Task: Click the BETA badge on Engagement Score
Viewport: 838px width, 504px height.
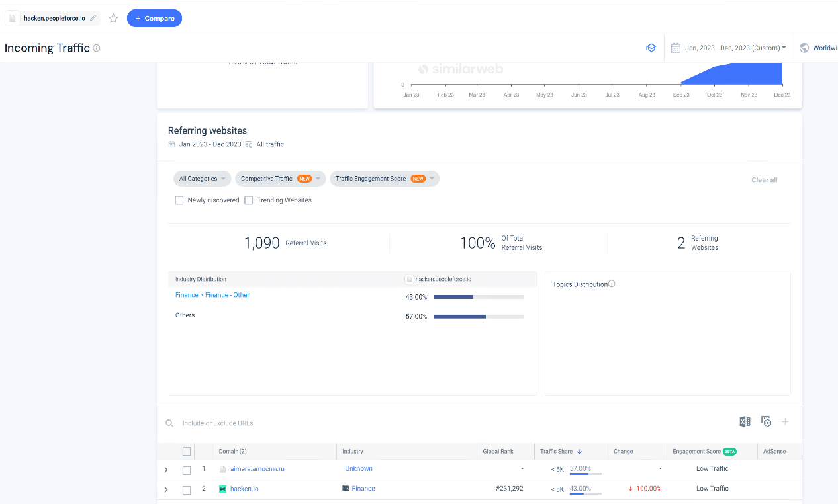Action: (729, 452)
